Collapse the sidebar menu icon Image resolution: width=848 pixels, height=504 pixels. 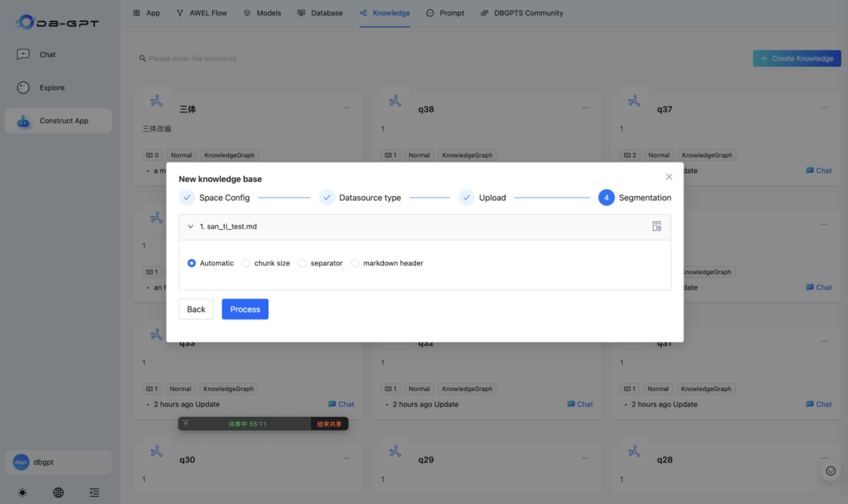(x=94, y=493)
